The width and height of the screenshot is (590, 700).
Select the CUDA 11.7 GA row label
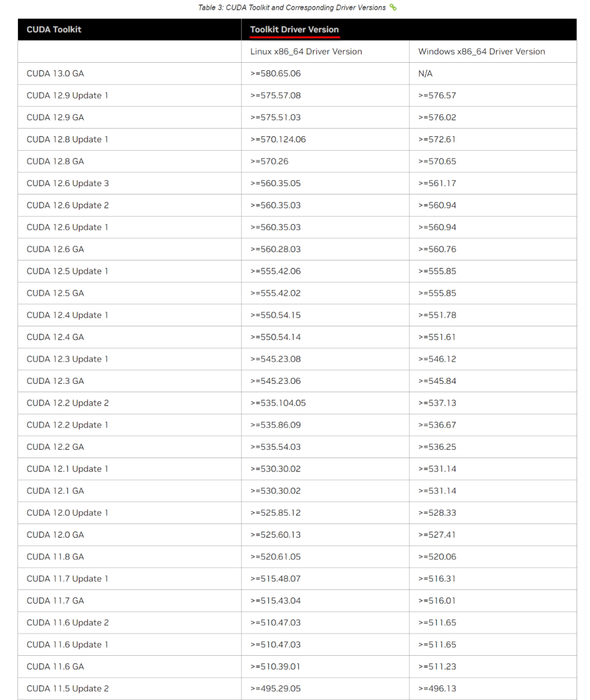point(55,601)
